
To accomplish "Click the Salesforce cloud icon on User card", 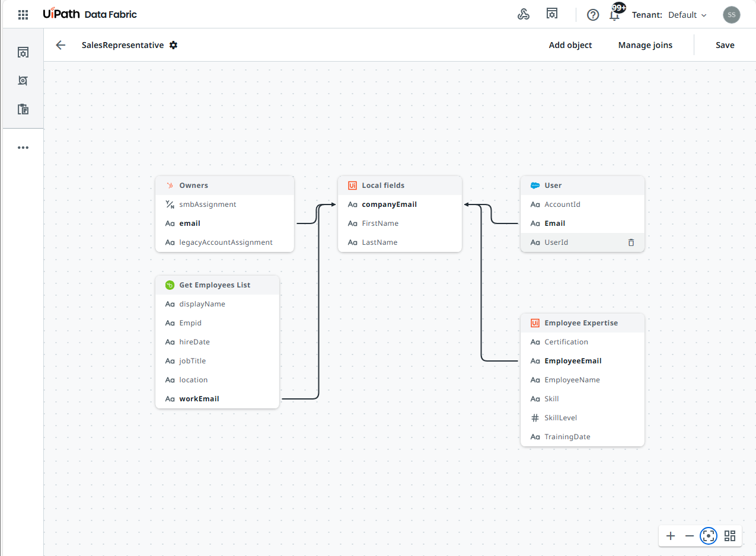I will 535,186.
